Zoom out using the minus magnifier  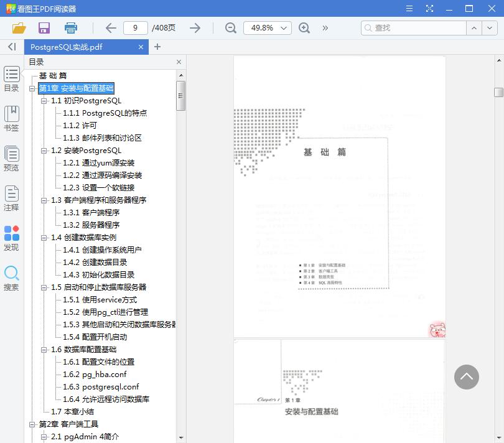[x=230, y=28]
